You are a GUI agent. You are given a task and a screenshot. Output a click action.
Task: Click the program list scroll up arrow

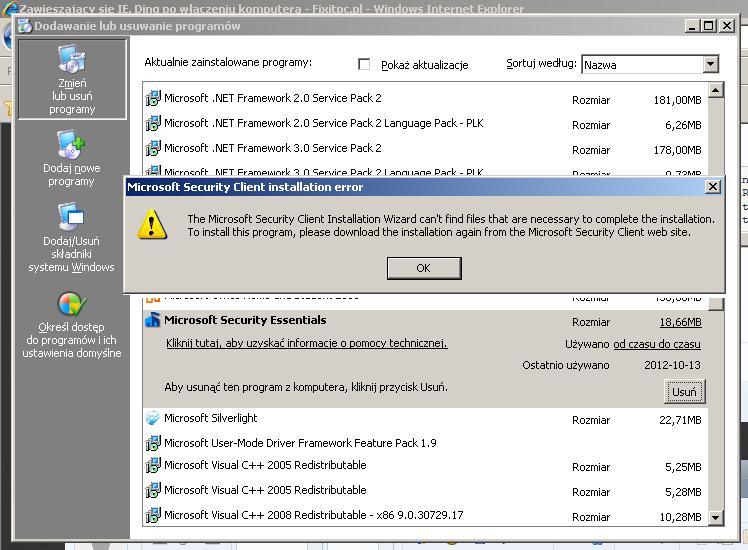[x=716, y=90]
